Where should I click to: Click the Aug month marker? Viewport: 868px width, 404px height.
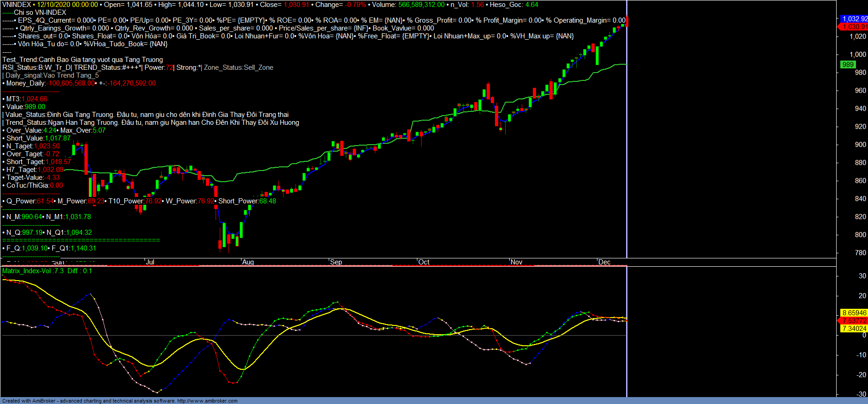pos(248,262)
